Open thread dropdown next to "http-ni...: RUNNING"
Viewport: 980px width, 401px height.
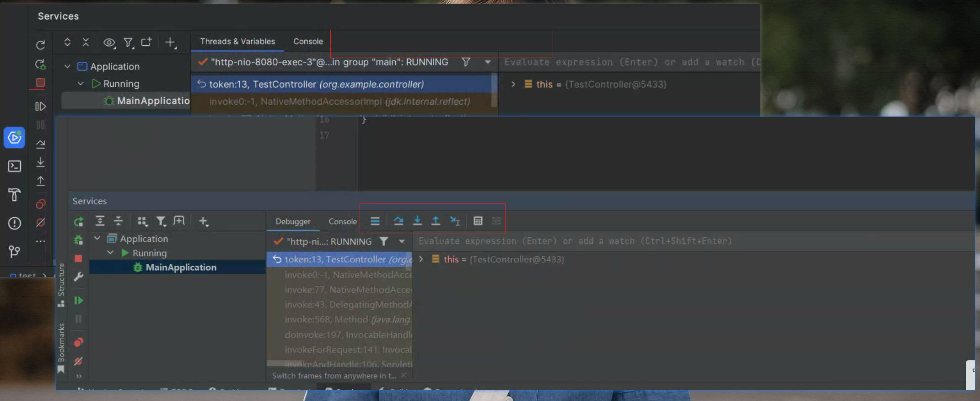pyautogui.click(x=402, y=241)
